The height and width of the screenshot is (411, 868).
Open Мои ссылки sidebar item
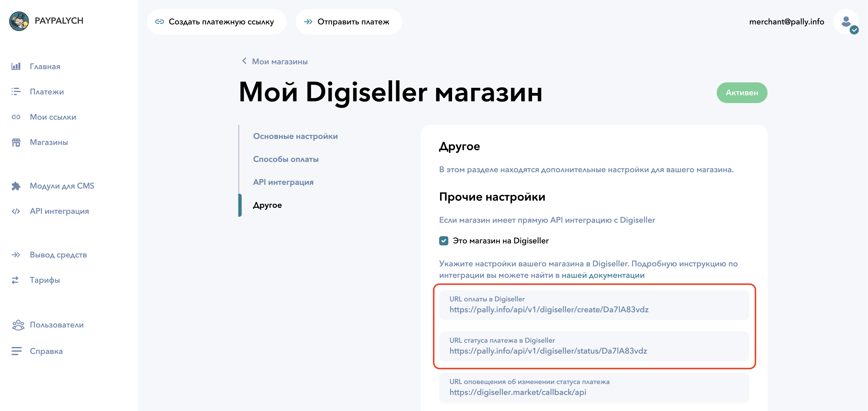[53, 117]
